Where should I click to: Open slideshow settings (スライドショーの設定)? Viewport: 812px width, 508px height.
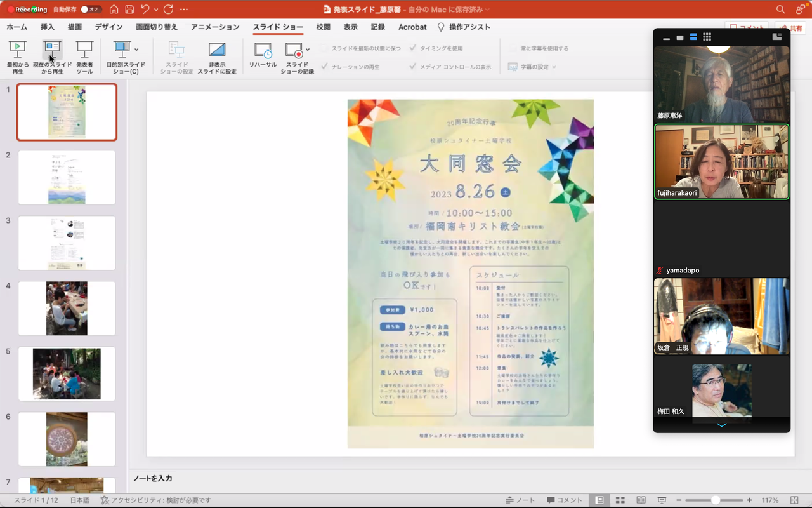click(176, 57)
